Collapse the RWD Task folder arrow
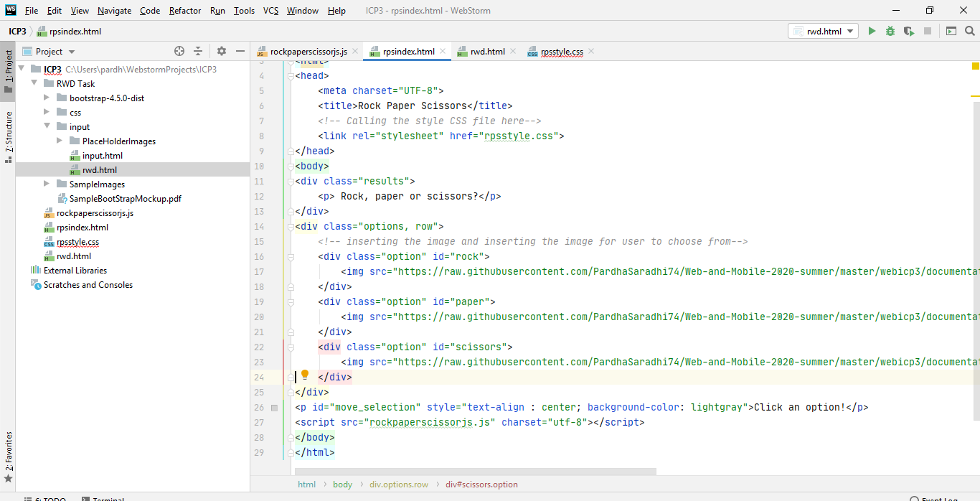980x501 pixels. pos(34,83)
